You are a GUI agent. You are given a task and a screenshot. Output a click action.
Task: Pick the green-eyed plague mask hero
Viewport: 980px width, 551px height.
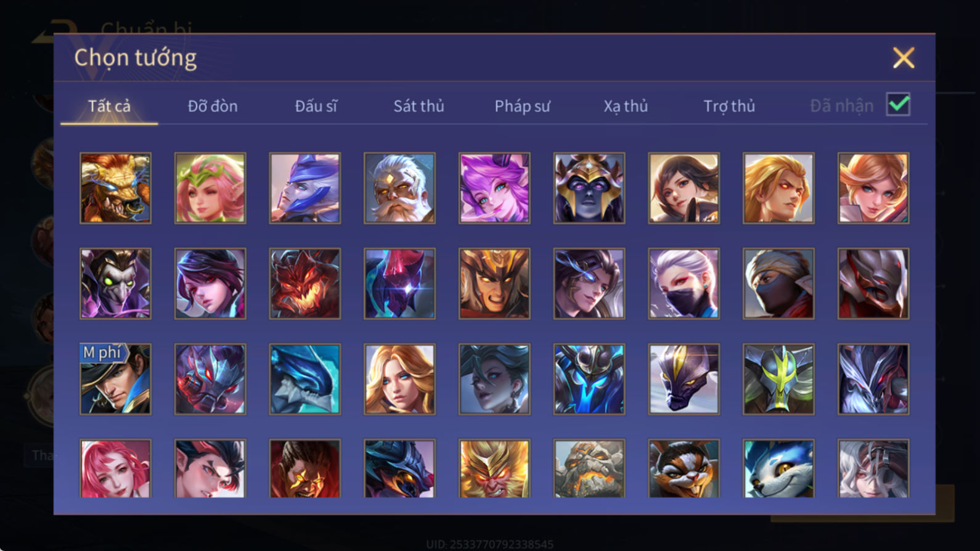click(115, 284)
